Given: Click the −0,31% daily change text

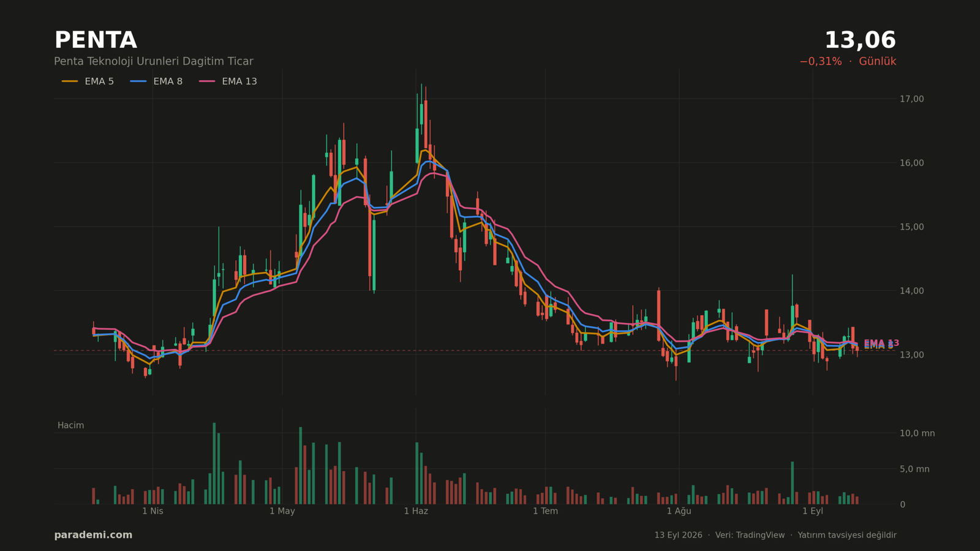Looking at the screenshot, I should [x=820, y=61].
